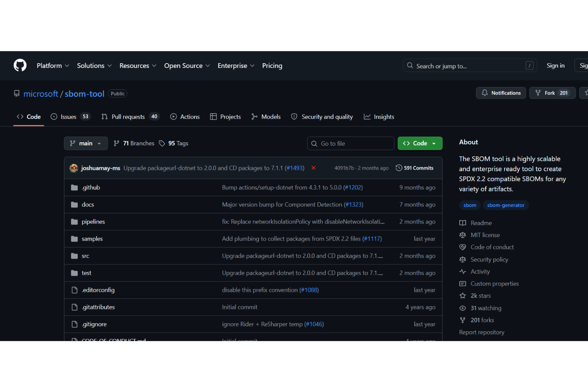Click the .github folder icon
Image resolution: width=588 pixels, height=392 pixels.
(74, 187)
